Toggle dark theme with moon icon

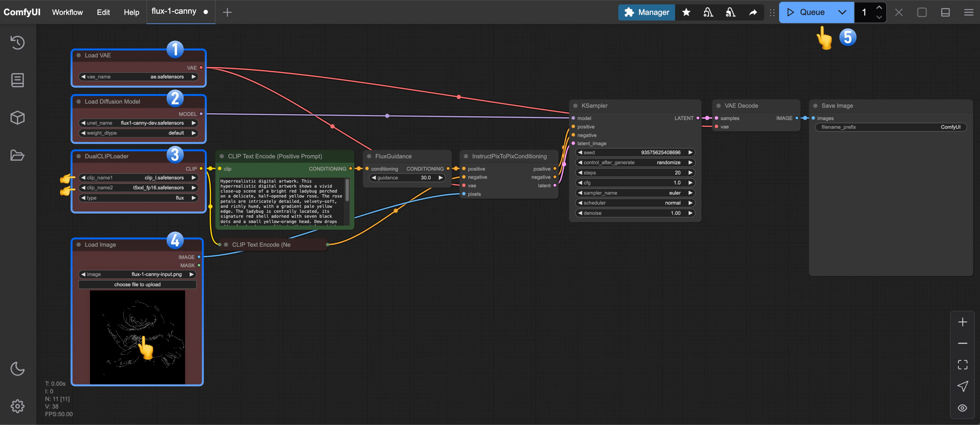pyautogui.click(x=17, y=369)
